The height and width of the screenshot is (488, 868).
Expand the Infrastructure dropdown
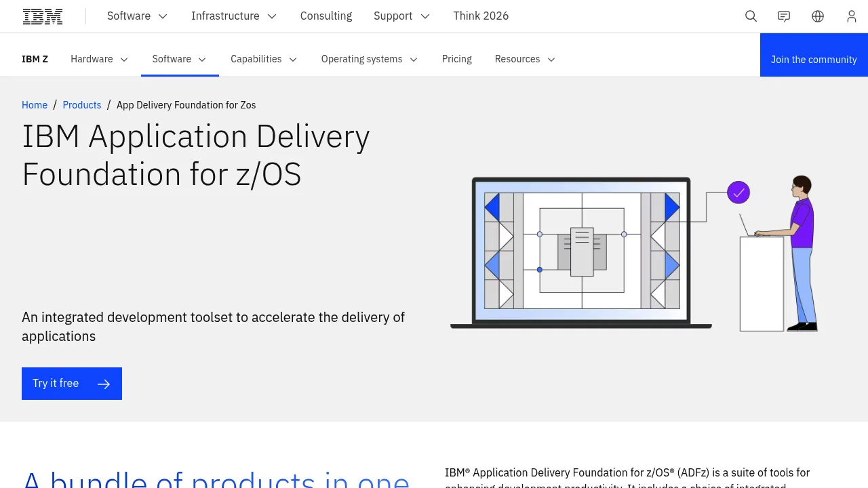[234, 16]
